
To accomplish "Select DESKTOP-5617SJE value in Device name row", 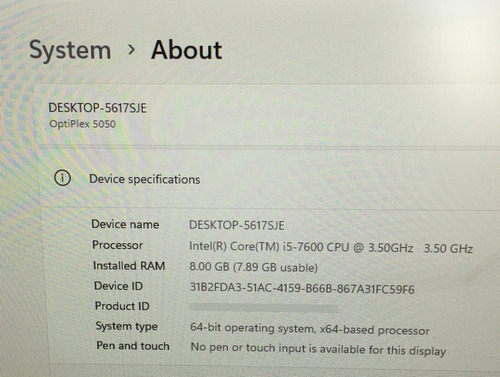I will point(237,225).
